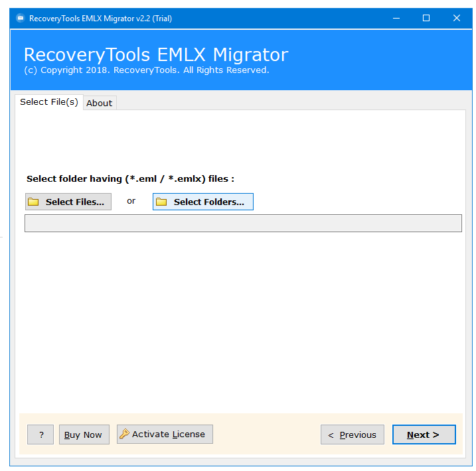Open help with the ? button
Screen dimensions: 476x471
(40, 435)
